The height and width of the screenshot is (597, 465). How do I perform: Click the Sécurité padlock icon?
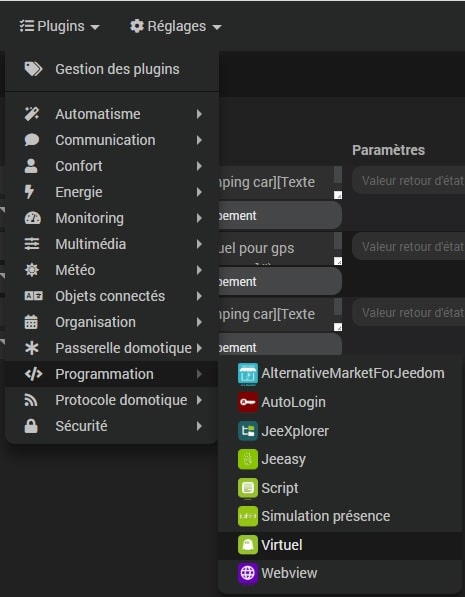pyautogui.click(x=31, y=426)
